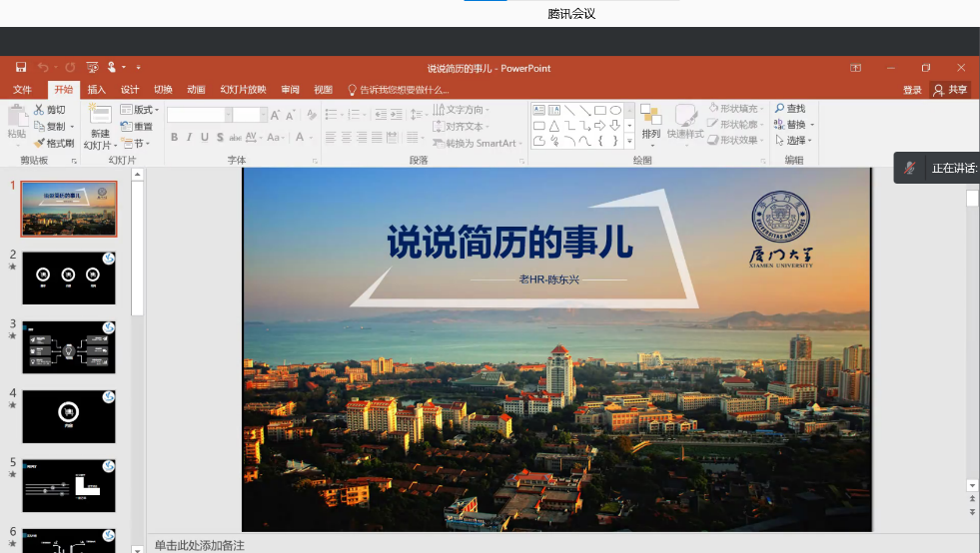Switch to the 切换 tab
Viewport: 980px width, 553px height.
click(163, 90)
